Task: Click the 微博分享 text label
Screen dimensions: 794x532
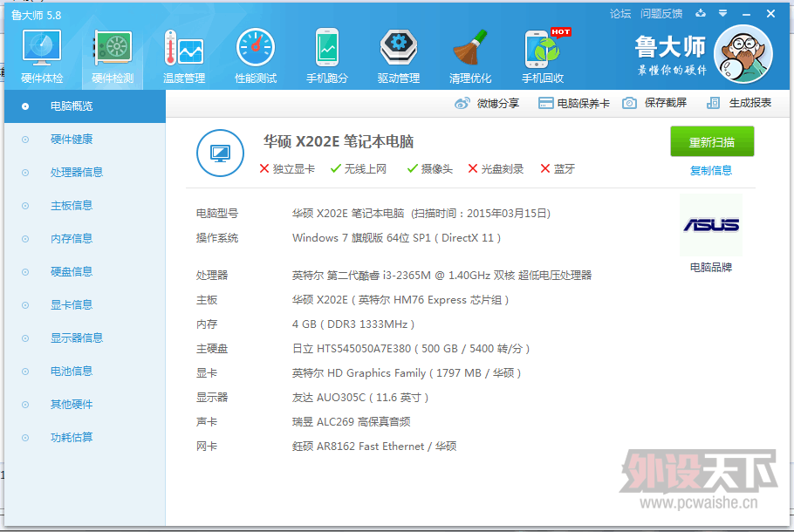Action: tap(498, 104)
